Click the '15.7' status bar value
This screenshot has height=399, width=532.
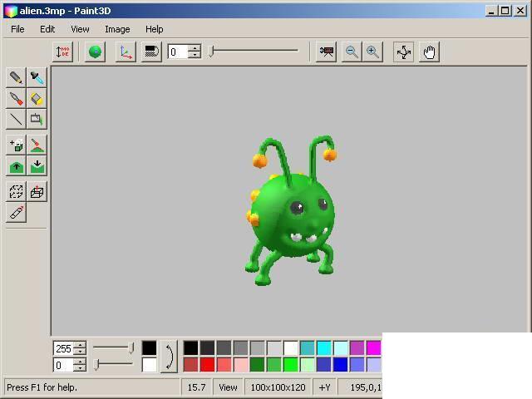(x=197, y=387)
